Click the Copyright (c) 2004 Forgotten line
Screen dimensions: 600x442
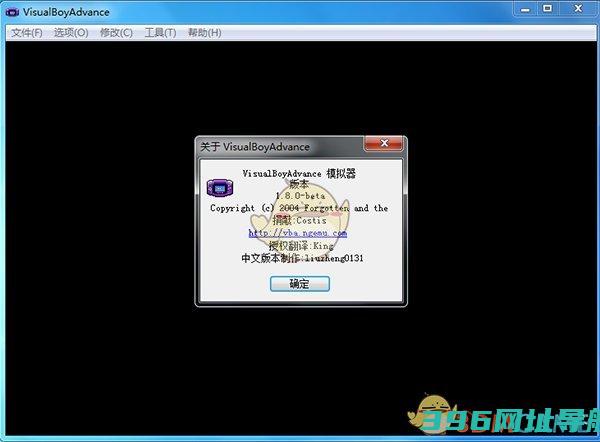[x=299, y=208]
